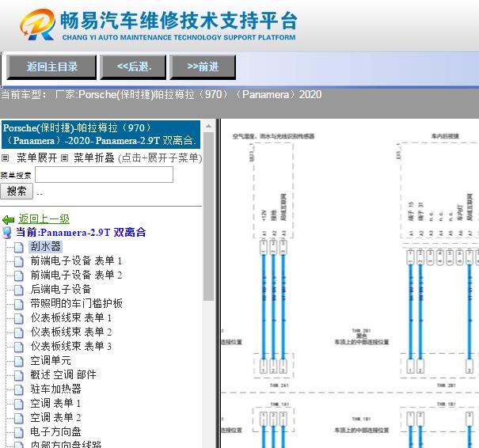Image resolution: width=479 pixels, height=448 pixels.
Task: Open 概述 空调 部件 entry
Action: click(x=63, y=374)
